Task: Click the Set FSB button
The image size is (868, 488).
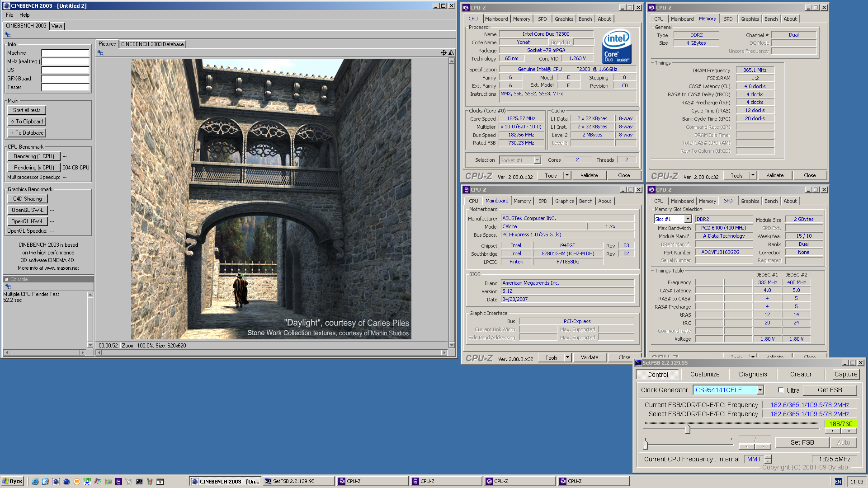Action: point(802,442)
